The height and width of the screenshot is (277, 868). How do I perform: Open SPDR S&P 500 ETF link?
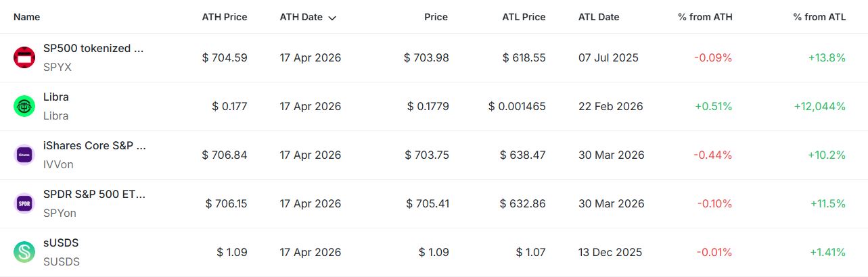94,195
